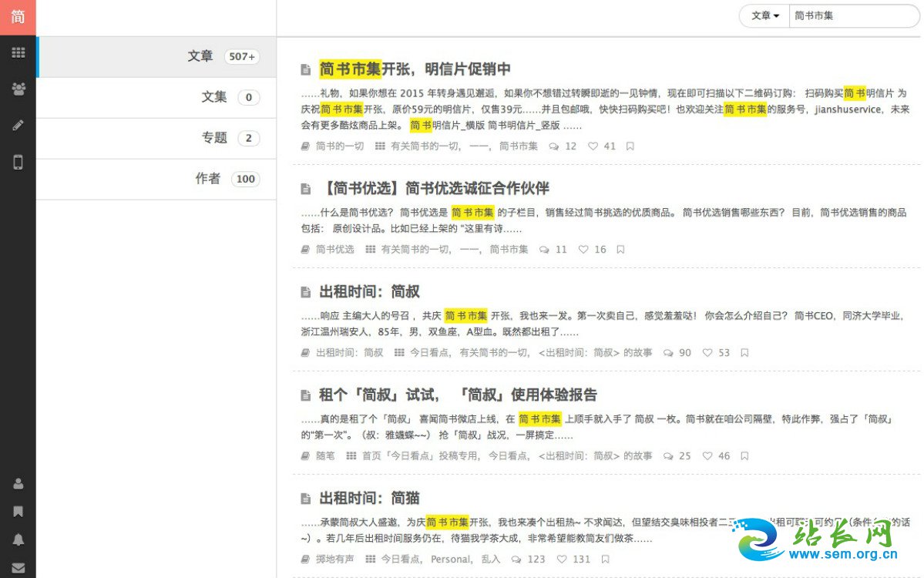
Task: Select the 文集 results tab
Action: 156,97
